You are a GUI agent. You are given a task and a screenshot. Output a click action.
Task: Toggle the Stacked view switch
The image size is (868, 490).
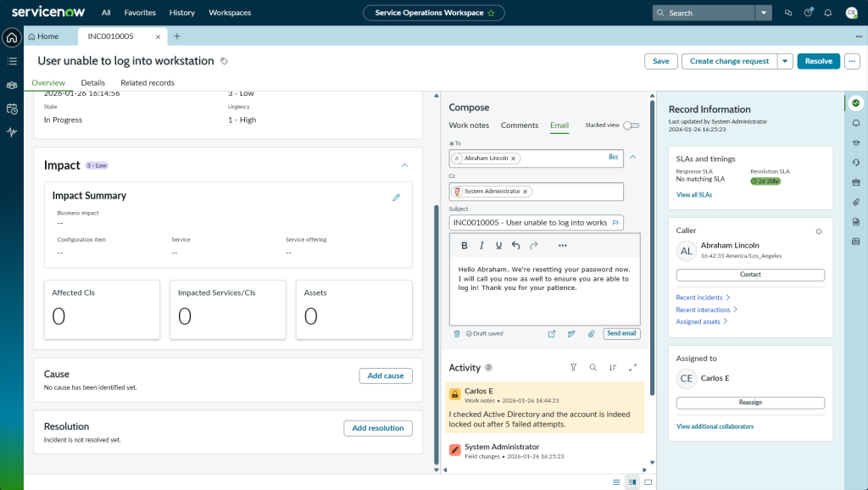631,125
